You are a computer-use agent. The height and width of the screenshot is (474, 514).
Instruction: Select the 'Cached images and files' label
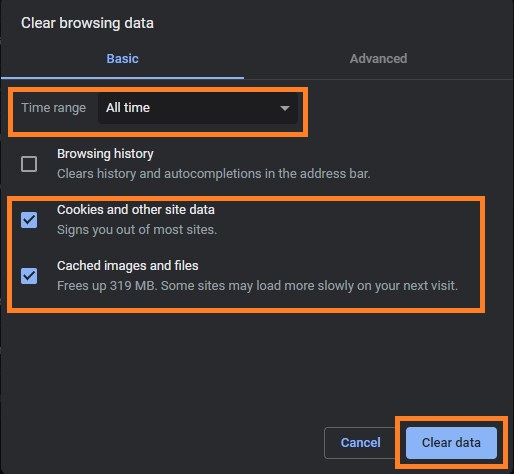tap(128, 266)
